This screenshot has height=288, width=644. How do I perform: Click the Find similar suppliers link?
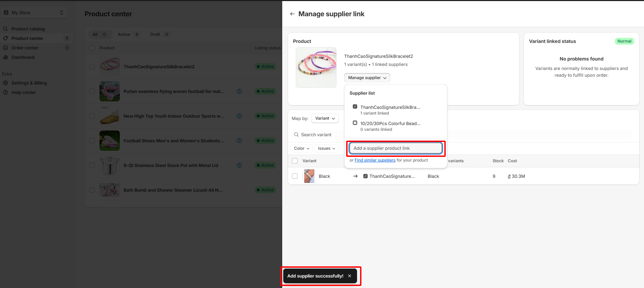point(375,160)
